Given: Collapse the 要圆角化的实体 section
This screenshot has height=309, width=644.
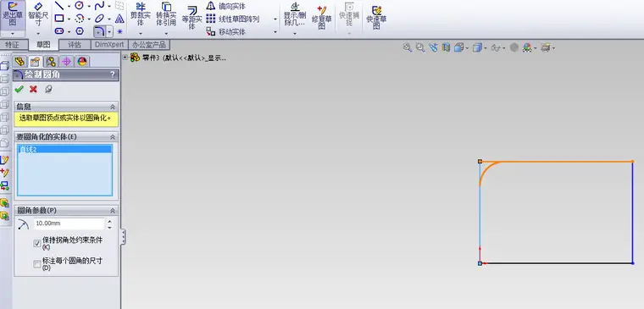Looking at the screenshot, I should pos(113,136).
